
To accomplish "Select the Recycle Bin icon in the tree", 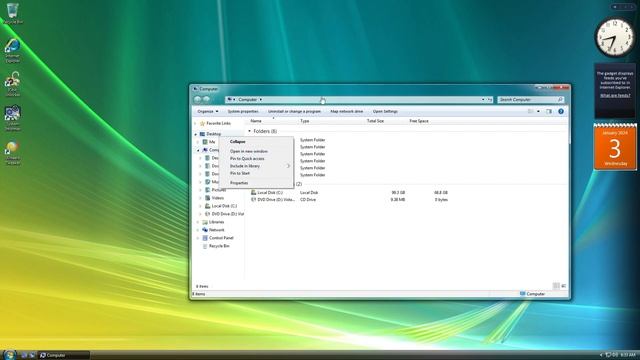I will 205,246.
